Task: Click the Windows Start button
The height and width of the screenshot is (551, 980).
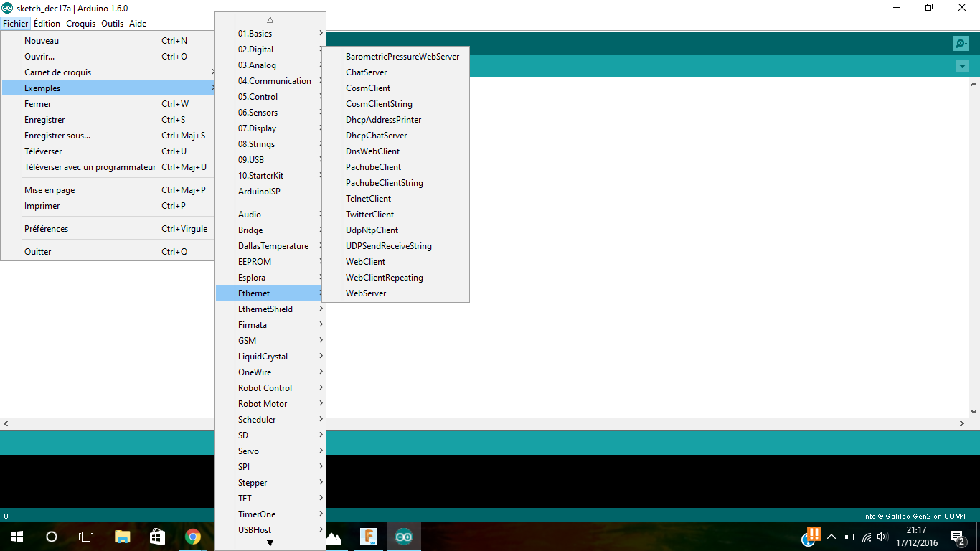Action: point(17,537)
